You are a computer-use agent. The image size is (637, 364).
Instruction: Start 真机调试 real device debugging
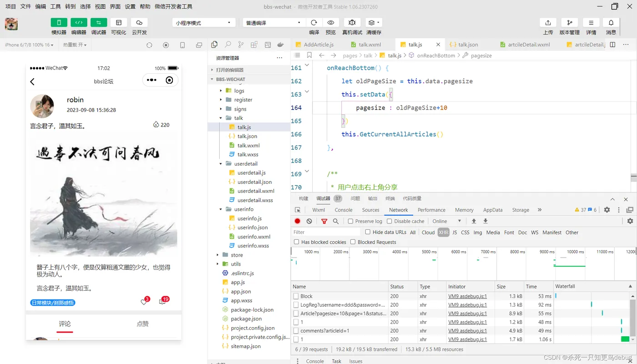tap(352, 23)
